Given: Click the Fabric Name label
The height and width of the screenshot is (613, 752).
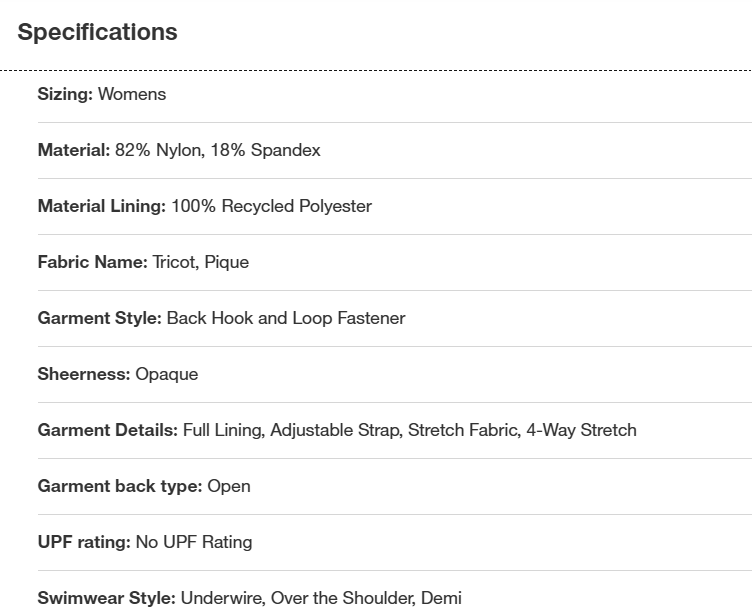Looking at the screenshot, I should (x=92, y=262).
